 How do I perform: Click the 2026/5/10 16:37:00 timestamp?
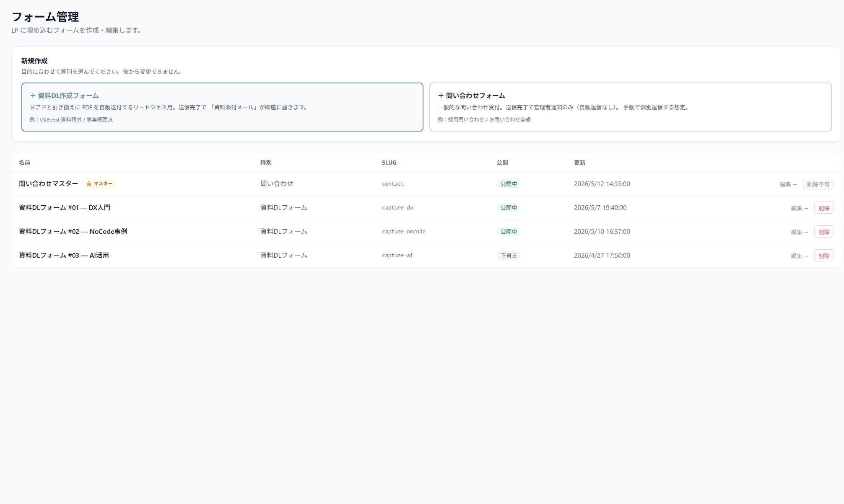[x=602, y=231]
